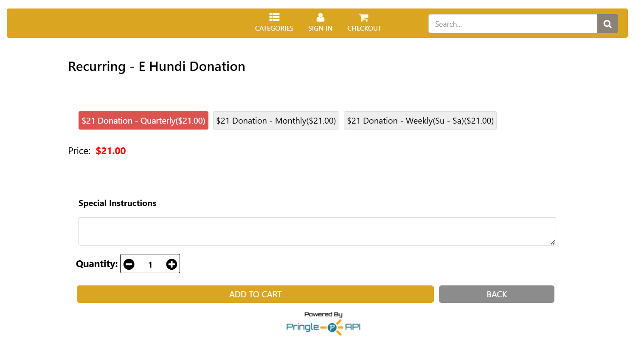Click the Sign In user icon

pos(321,17)
